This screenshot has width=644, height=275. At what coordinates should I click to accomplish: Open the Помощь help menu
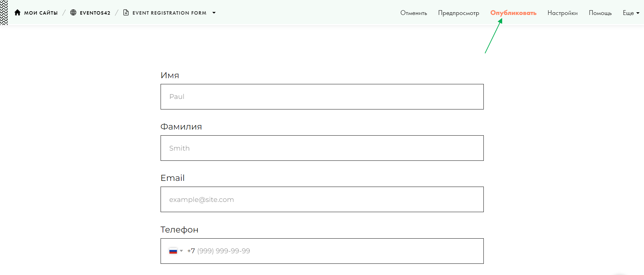[600, 13]
